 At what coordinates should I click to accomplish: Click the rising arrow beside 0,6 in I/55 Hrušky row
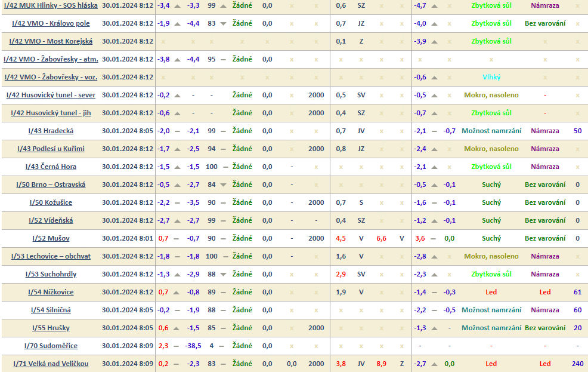pos(177,328)
